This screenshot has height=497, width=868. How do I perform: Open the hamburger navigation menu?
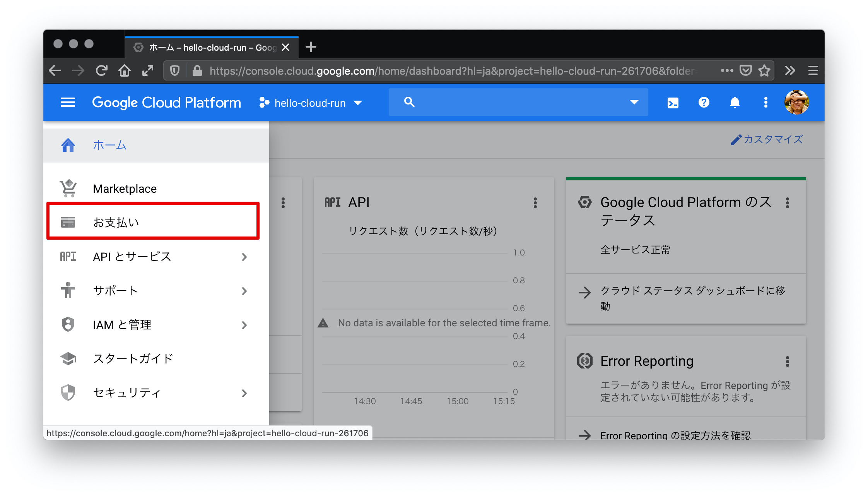coord(68,103)
